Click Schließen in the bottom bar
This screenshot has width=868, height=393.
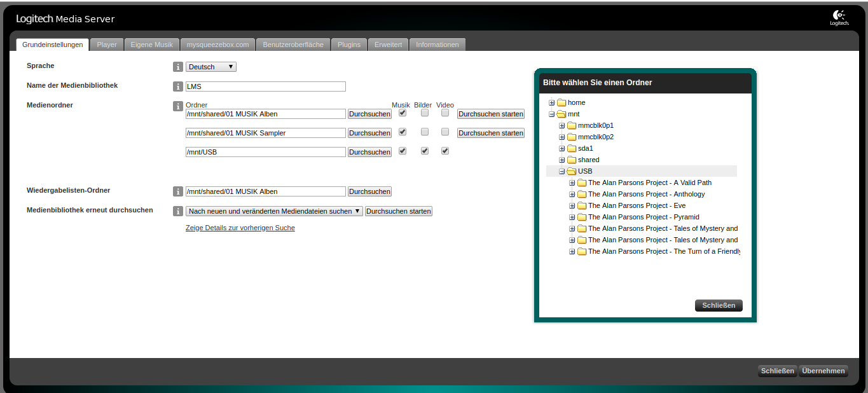click(x=778, y=371)
